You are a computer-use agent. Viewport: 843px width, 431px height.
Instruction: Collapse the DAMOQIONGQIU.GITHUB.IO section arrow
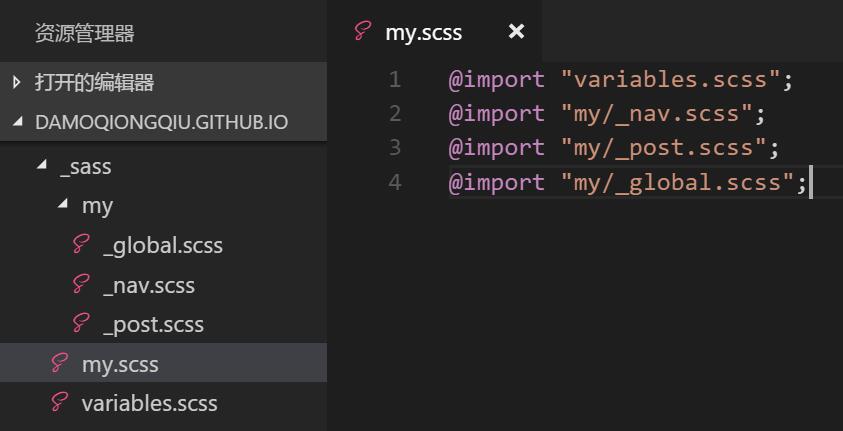pyautogui.click(x=18, y=122)
